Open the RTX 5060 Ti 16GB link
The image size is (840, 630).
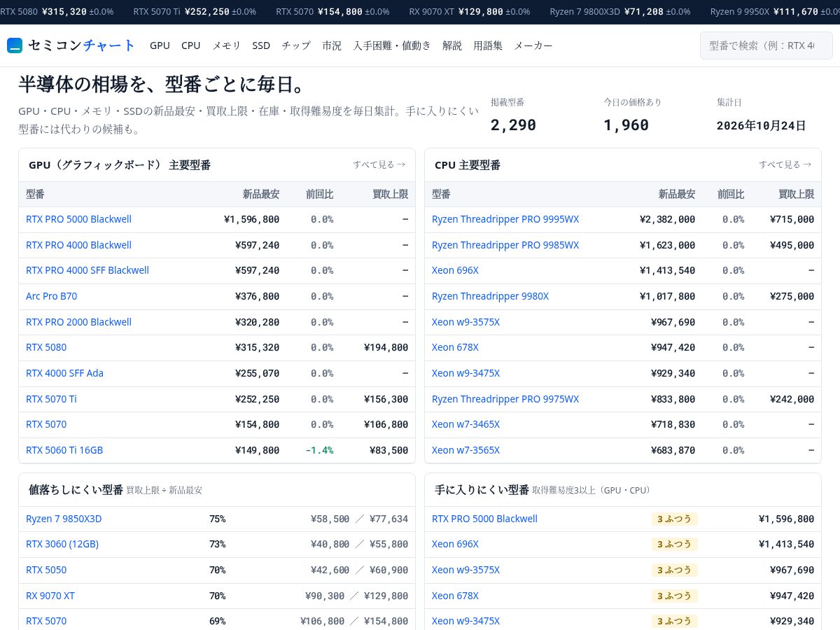(x=64, y=450)
